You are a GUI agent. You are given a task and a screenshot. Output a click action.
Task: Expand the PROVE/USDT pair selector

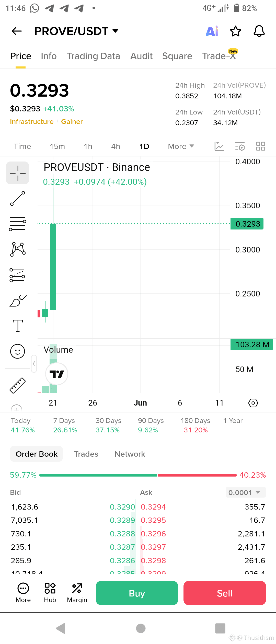click(77, 31)
